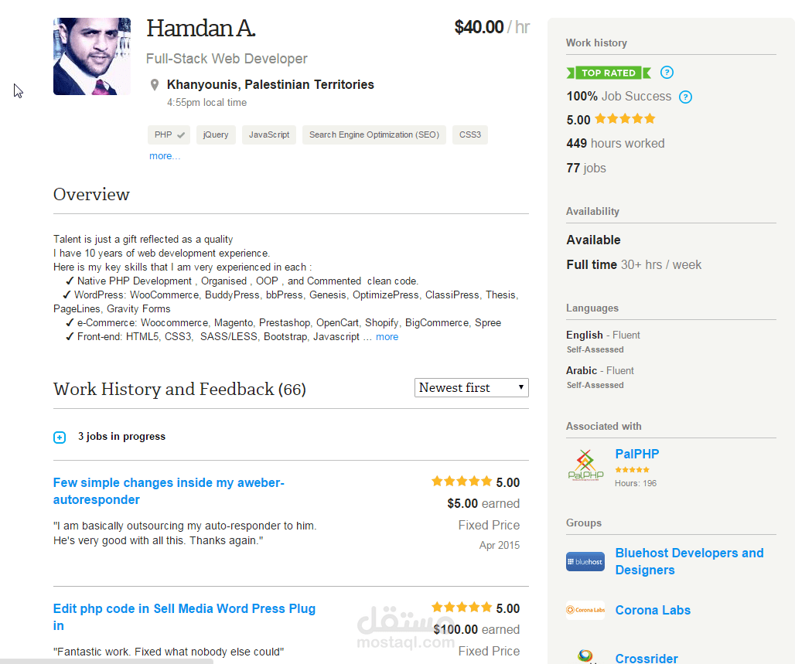Open the Newest first sort dropdown

[x=471, y=387]
